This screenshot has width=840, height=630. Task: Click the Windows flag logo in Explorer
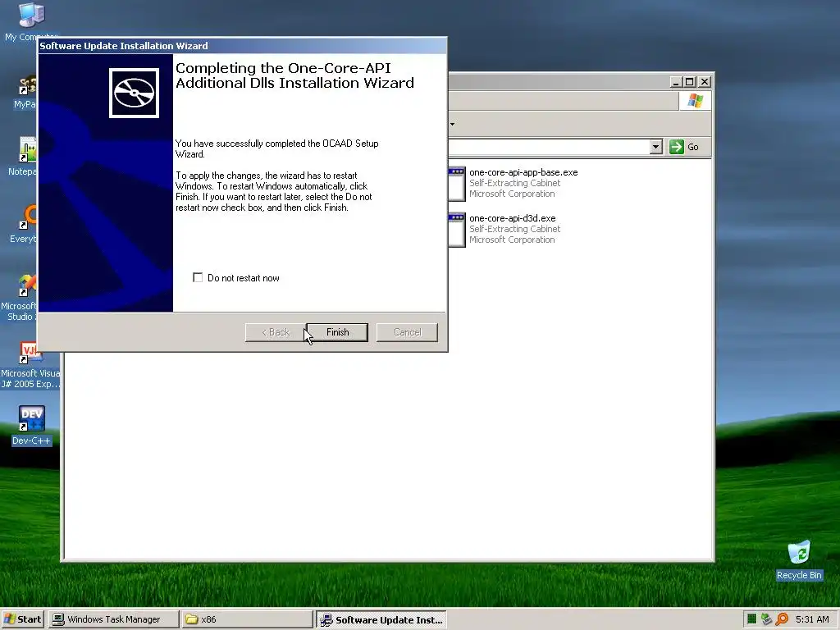pos(695,101)
